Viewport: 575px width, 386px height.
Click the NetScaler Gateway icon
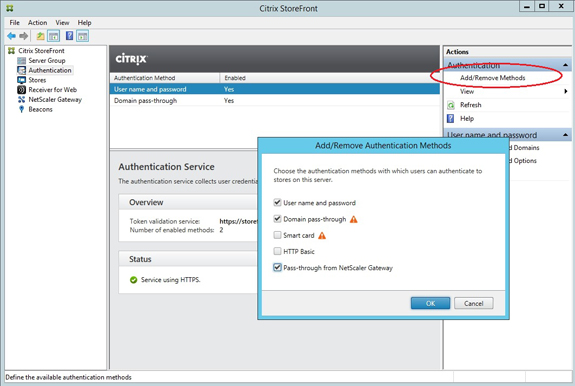pyautogui.click(x=22, y=99)
